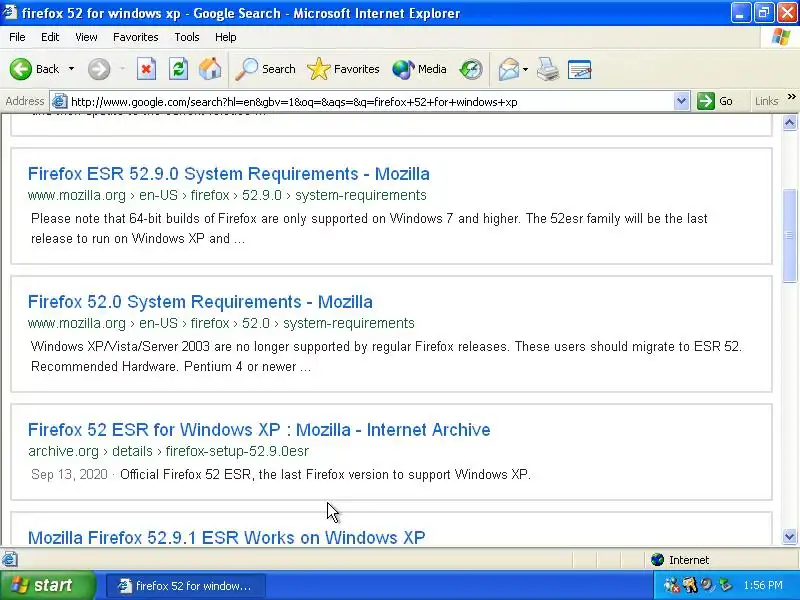The width and height of the screenshot is (800, 600).
Task: Open the History clock icon
Action: click(470, 69)
